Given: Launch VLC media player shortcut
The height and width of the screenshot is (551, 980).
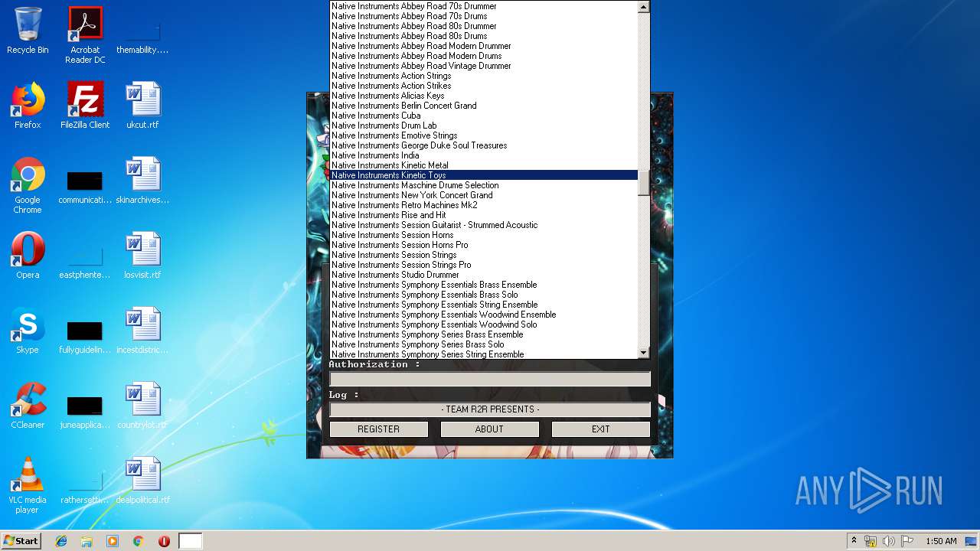Looking at the screenshot, I should click(x=28, y=485).
